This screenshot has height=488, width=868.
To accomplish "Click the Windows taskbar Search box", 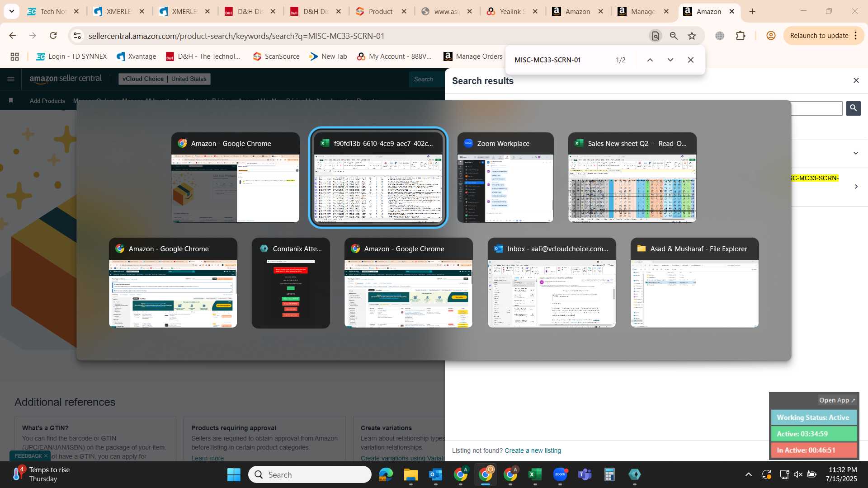I will tap(310, 474).
